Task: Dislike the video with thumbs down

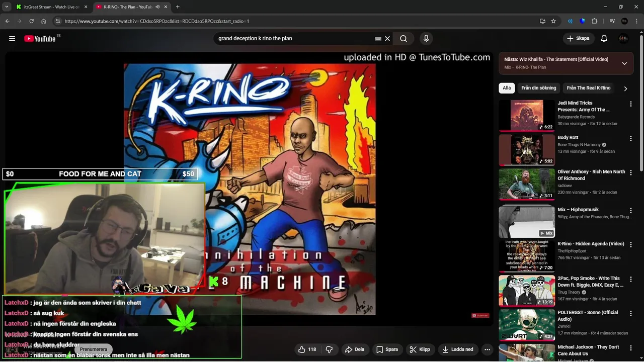Action: tap(329, 349)
